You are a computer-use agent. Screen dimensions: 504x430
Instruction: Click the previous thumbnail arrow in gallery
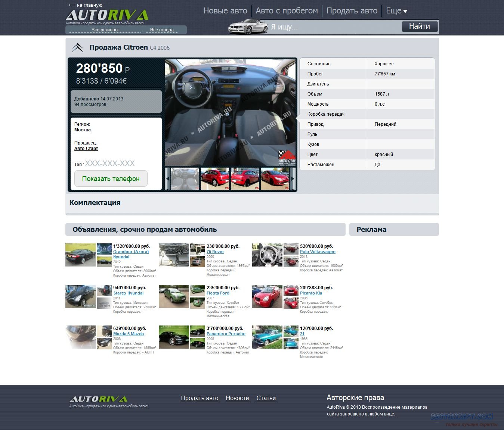click(x=167, y=179)
